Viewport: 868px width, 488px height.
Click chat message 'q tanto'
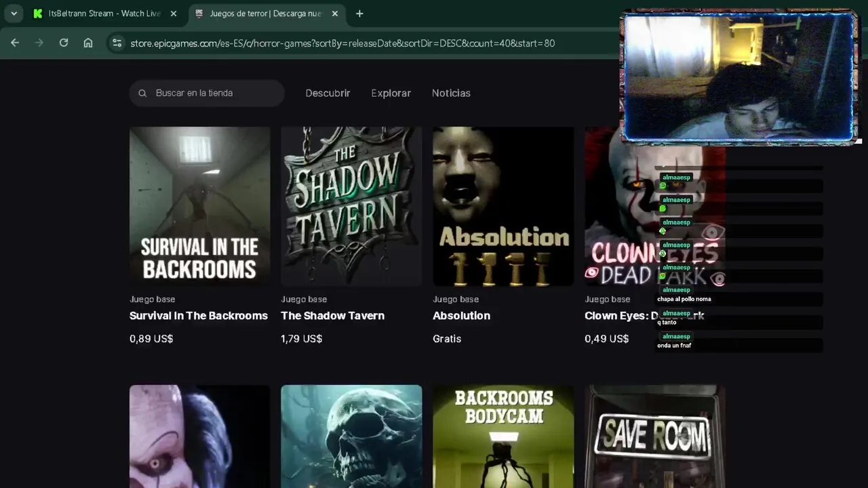[x=667, y=323]
